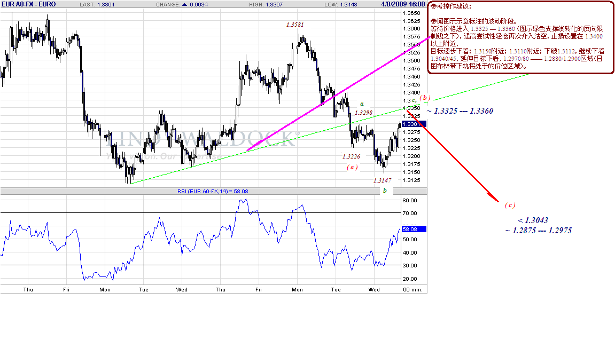The image size is (615, 364).
Task: Click the 70.00 RSI axis label
Action: pos(410,213)
